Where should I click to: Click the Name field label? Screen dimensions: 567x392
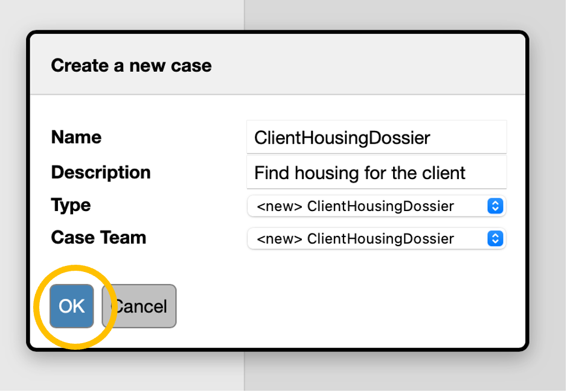pyautogui.click(x=76, y=138)
